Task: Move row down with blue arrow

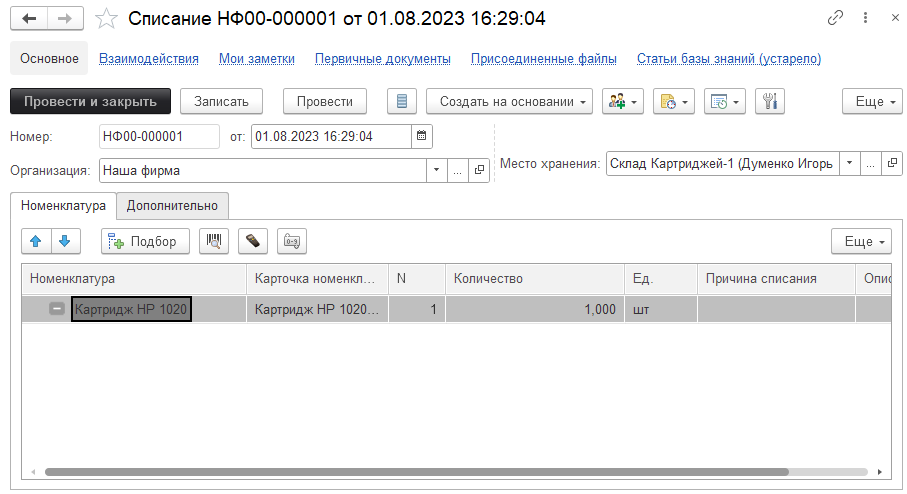Action: click(64, 241)
